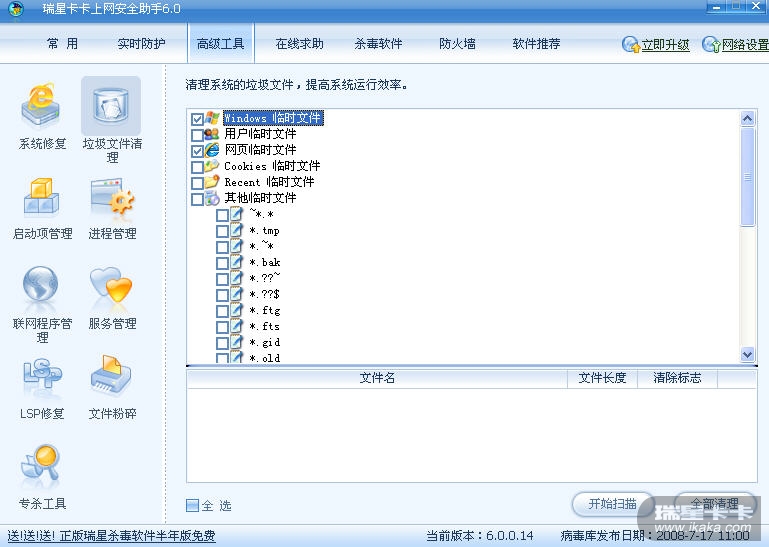Image resolution: width=769 pixels, height=547 pixels.
Task: Open 文件粉碎 file shredder icon
Action: point(111,374)
